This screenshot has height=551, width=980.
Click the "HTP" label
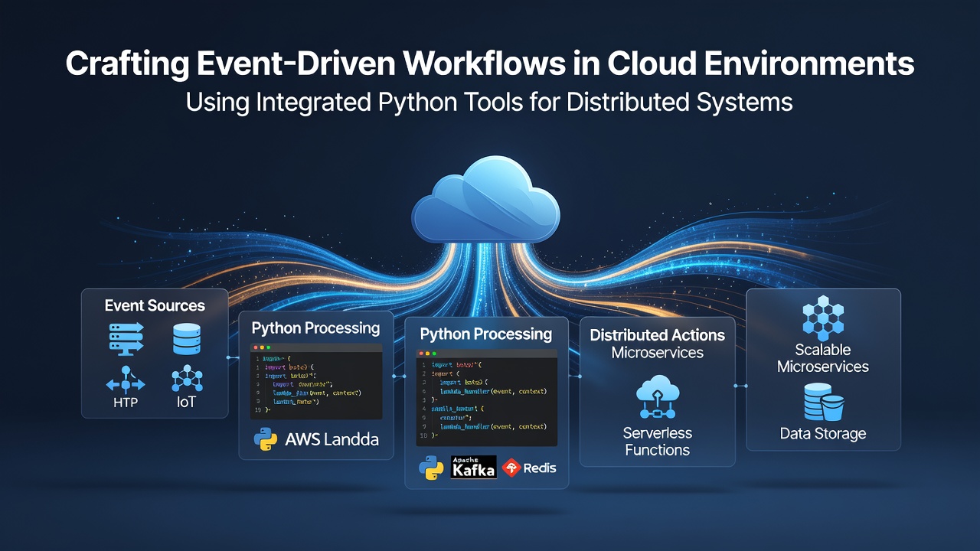click(x=126, y=402)
